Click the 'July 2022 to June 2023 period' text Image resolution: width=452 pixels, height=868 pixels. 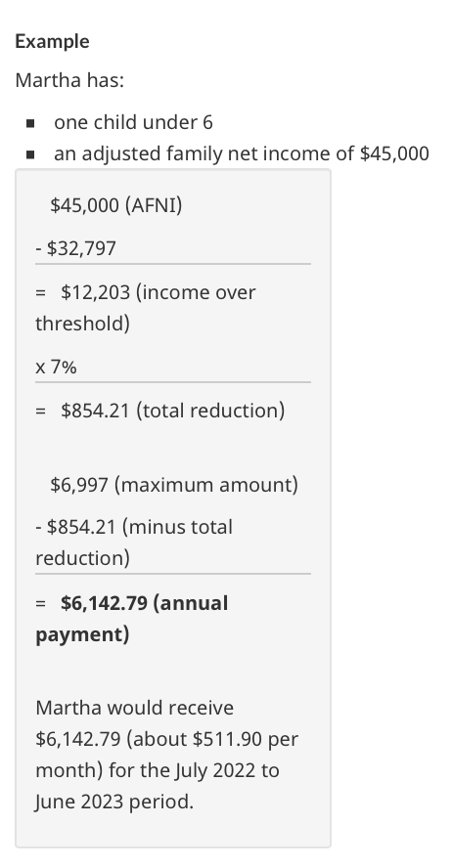[x=157, y=786]
